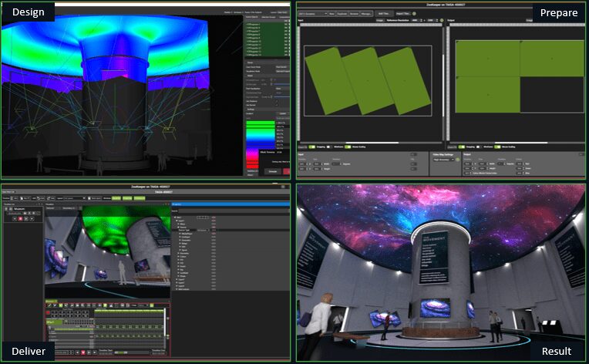Image resolution: width=589 pixels, height=364 pixels.
Task: Click the 3D visualiser viewport in Deliver window
Action: (108, 251)
